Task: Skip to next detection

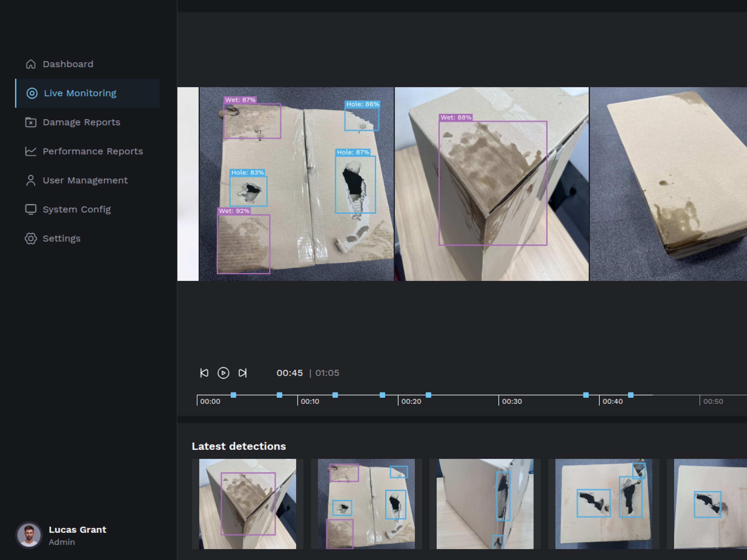Action: [x=243, y=373]
